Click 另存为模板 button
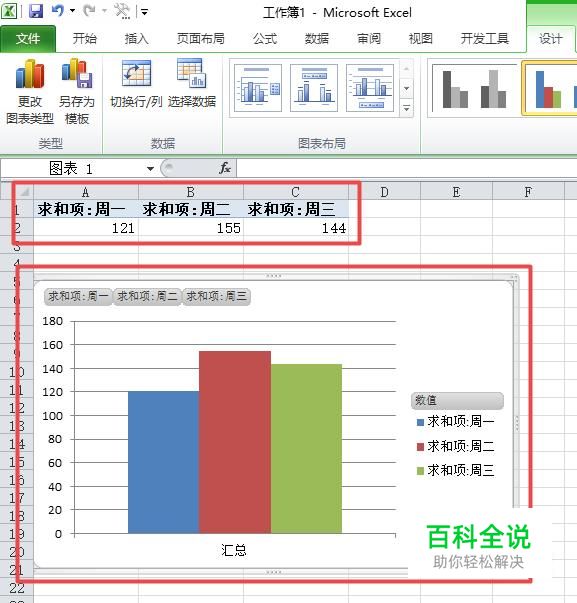Viewport: 577px width, 603px height. 77,92
